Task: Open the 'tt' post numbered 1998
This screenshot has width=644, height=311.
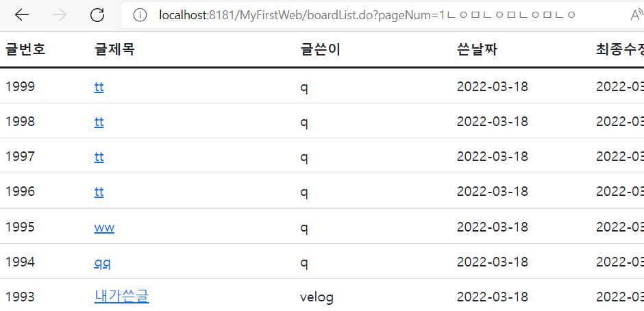Action: 99,122
